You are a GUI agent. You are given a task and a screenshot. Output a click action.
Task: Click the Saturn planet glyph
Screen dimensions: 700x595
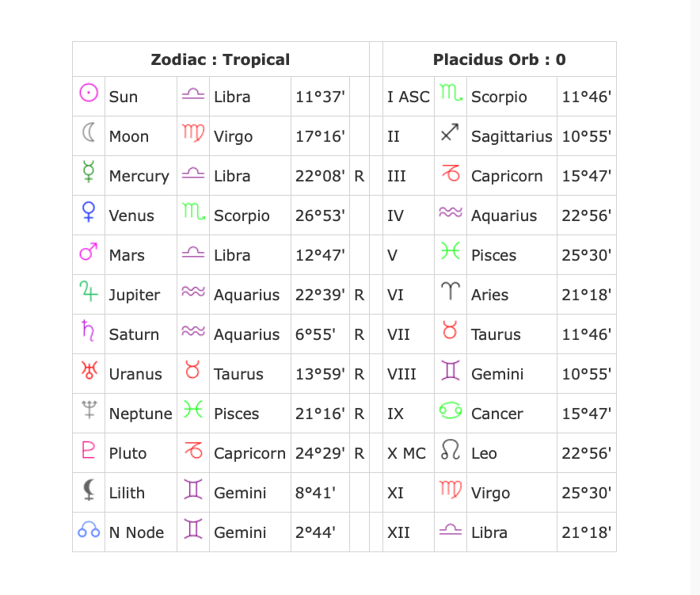point(89,332)
